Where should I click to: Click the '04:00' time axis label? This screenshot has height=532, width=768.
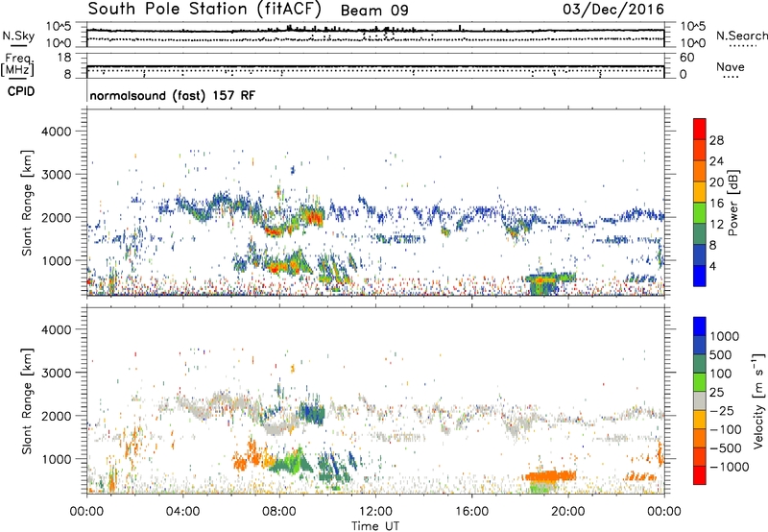point(182,512)
